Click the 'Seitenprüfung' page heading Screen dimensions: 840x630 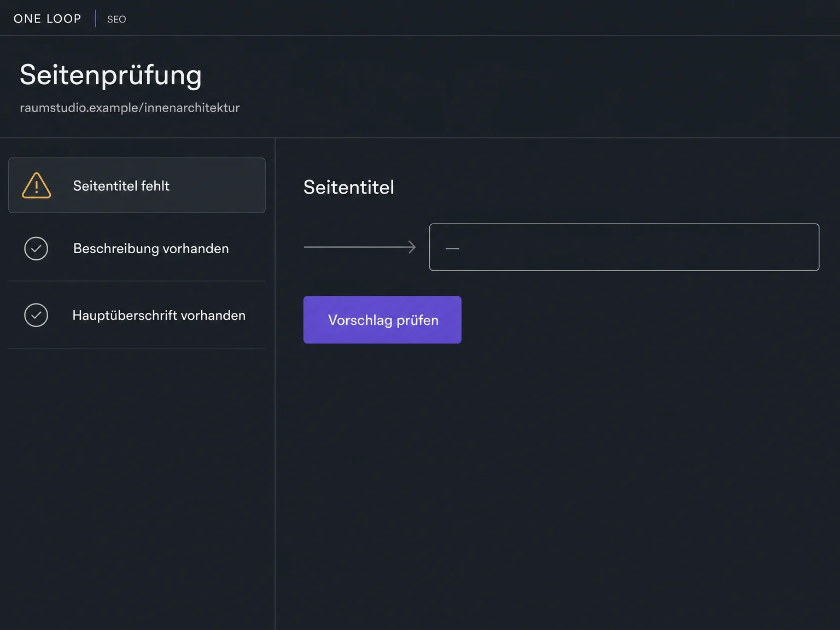(111, 75)
